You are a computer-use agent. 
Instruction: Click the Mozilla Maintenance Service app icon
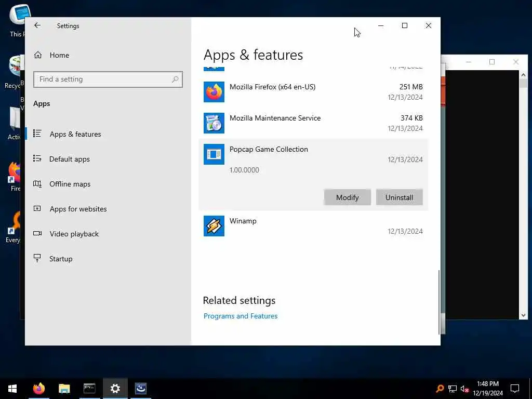214,123
